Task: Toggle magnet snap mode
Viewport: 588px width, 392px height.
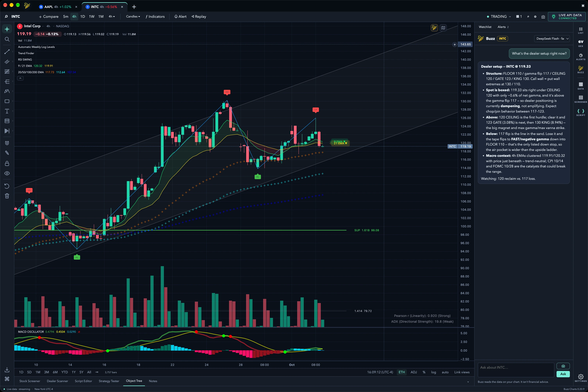Action: pos(7,143)
